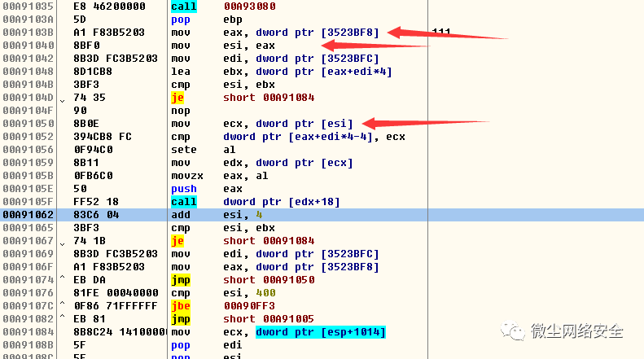Click highlighted dword ptr [esp+1014] operand

point(320,332)
